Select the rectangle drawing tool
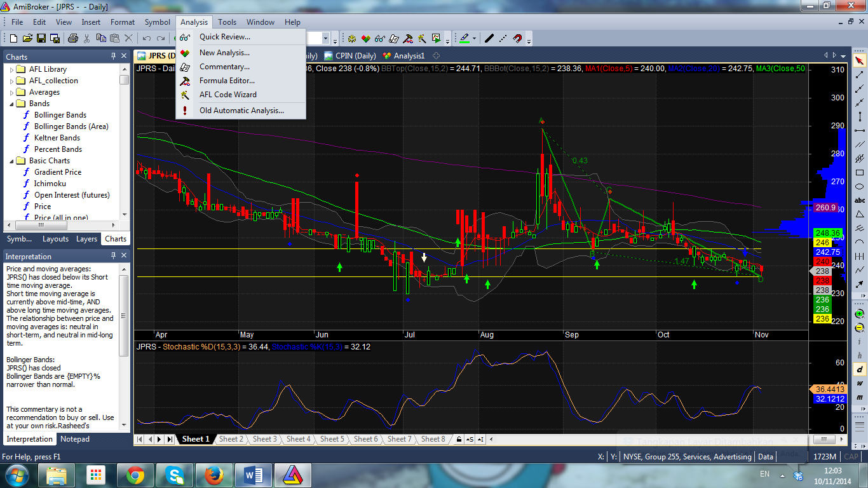 (x=860, y=173)
